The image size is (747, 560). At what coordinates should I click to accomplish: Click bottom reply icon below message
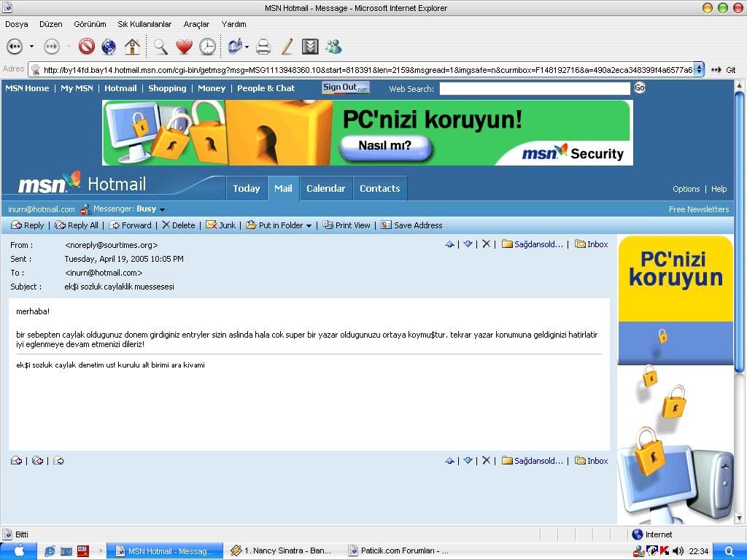pos(16,461)
